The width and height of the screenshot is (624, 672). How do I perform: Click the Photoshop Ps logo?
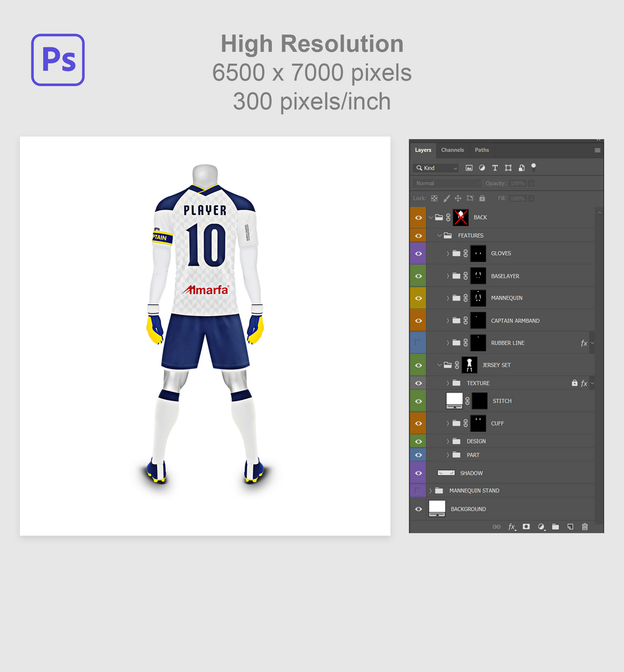pyautogui.click(x=58, y=60)
